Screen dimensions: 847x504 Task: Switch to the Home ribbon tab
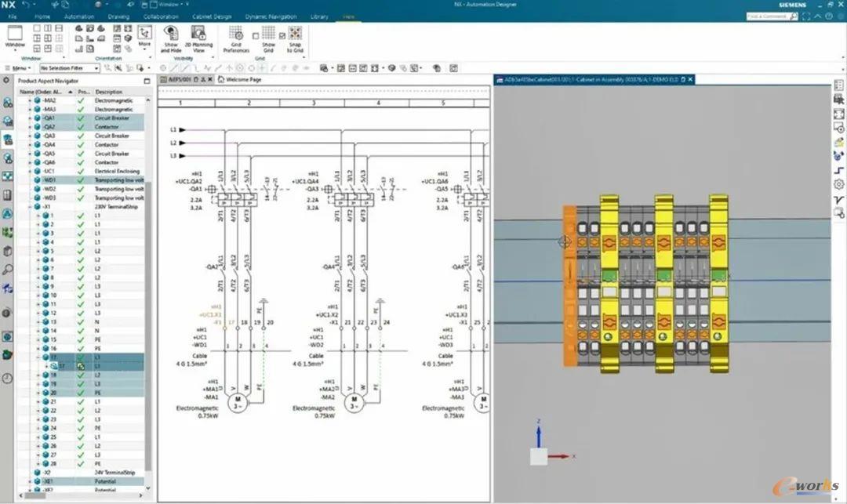point(42,16)
